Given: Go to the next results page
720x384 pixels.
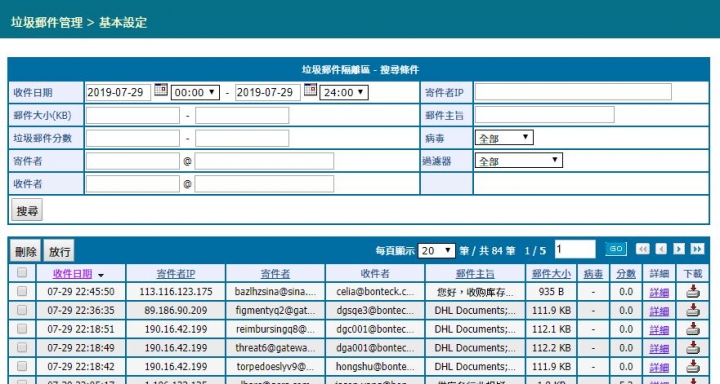Looking at the screenshot, I should pyautogui.click(x=679, y=249).
